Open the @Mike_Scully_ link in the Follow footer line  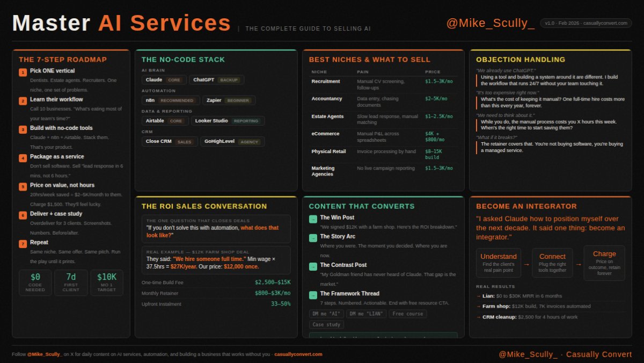coord(45,354)
